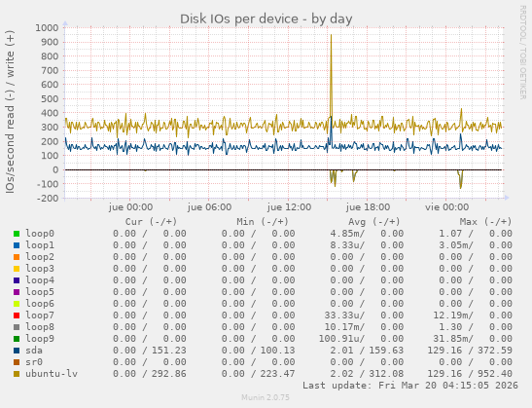Select the loop4 legend label
532x408 pixels.
(x=40, y=280)
